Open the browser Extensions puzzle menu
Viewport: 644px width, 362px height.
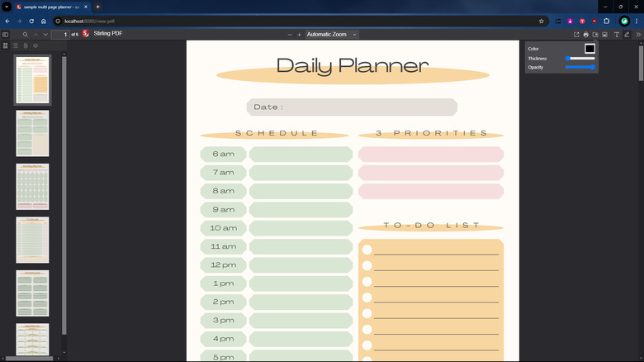pyautogui.click(x=607, y=21)
